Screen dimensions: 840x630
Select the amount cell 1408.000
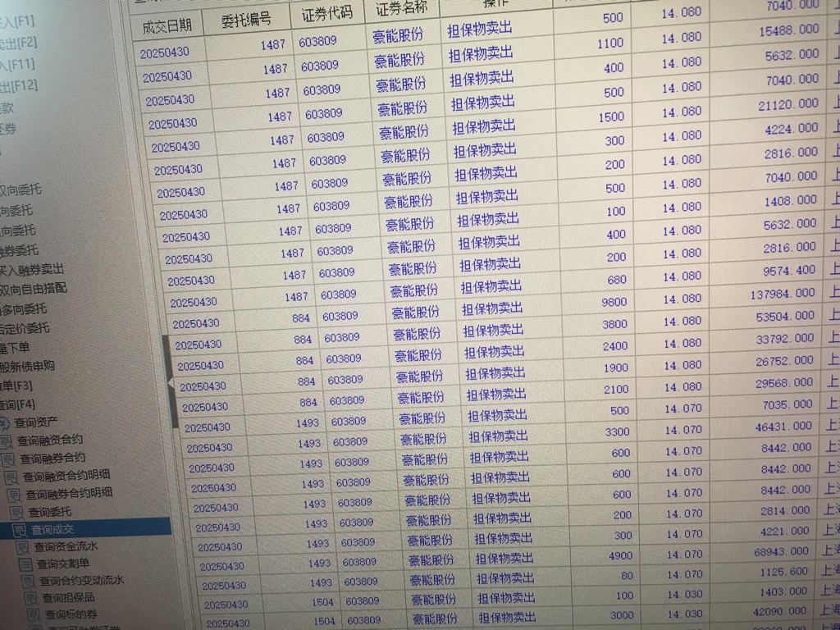791,202
